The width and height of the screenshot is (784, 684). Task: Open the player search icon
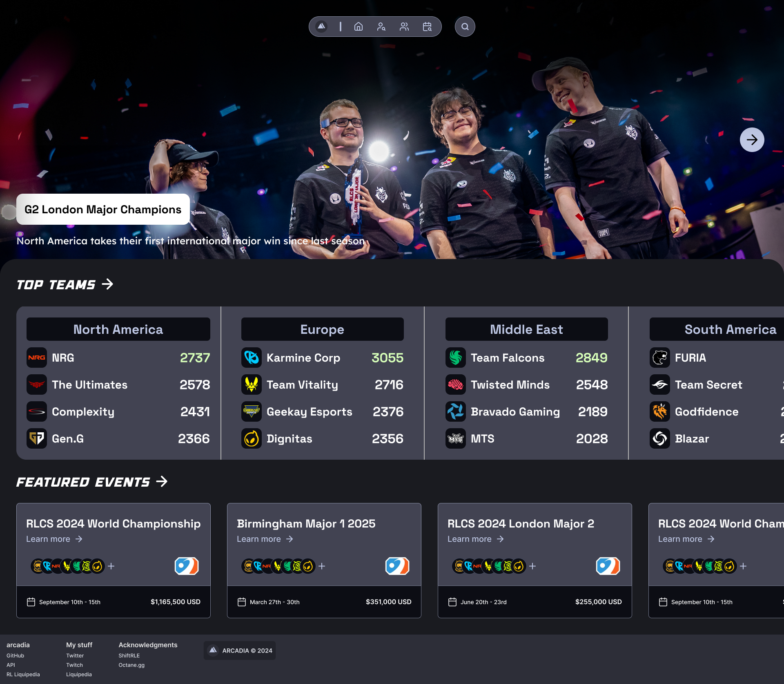381,27
